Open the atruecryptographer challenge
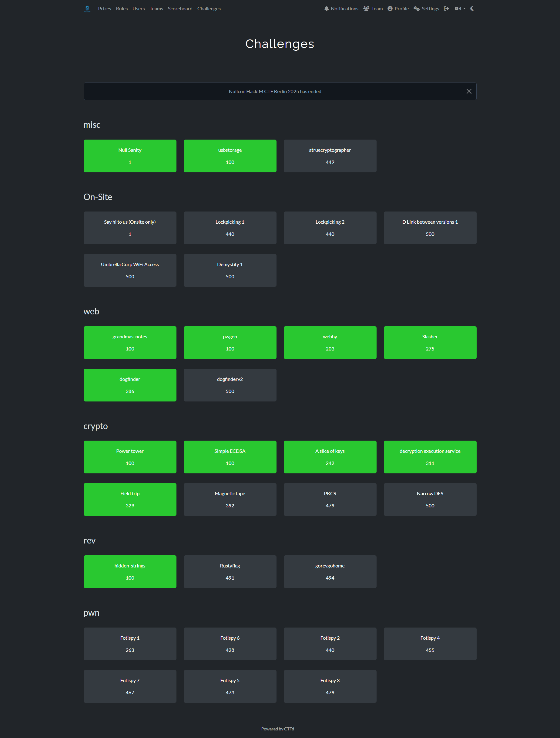Screen dimensions: 560x738 (x=330, y=156)
